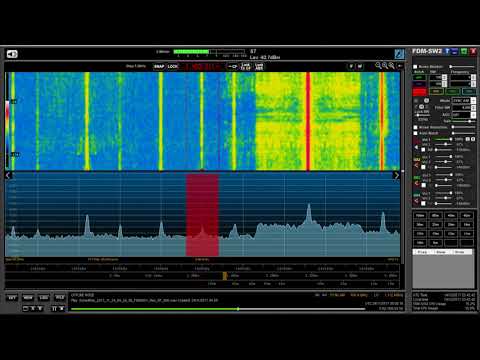Step the Filter BW spinner arrows
The width and height of the screenshot is (480, 360).
tap(473, 108)
